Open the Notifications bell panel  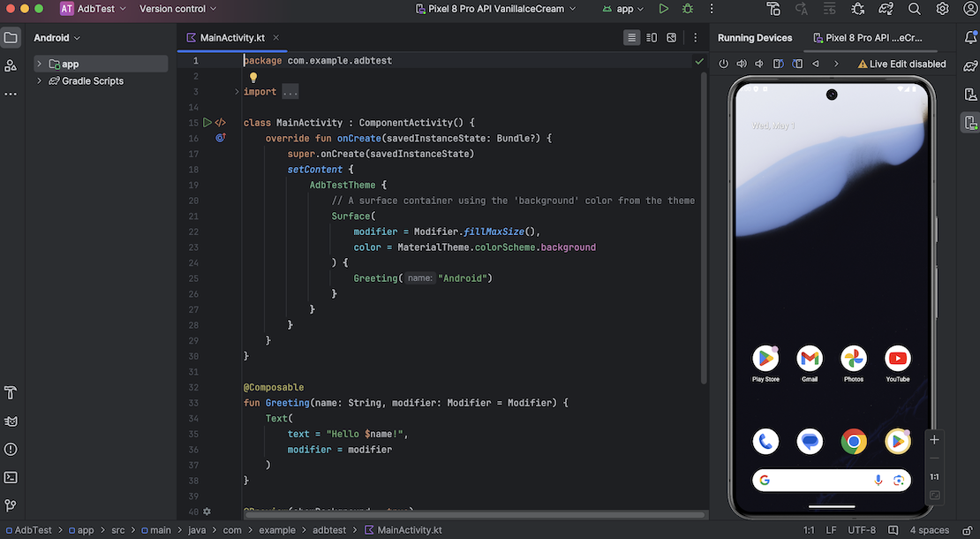(970, 37)
